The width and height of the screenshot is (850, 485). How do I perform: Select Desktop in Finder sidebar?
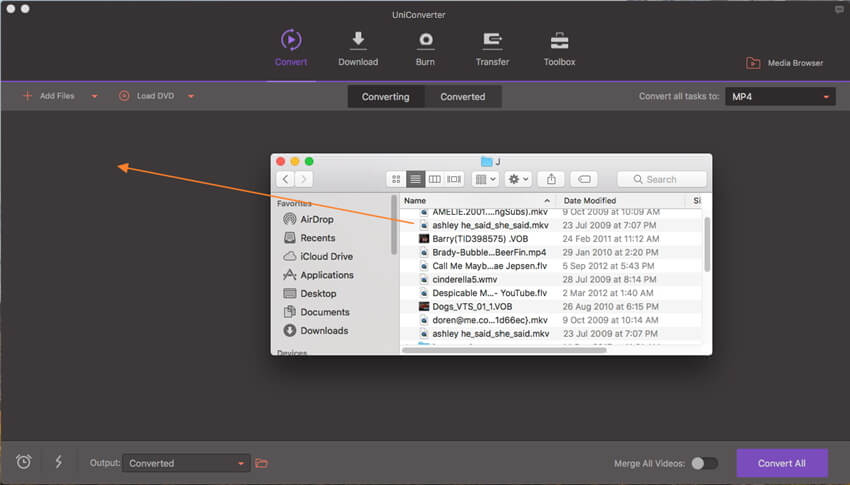pyautogui.click(x=310, y=293)
